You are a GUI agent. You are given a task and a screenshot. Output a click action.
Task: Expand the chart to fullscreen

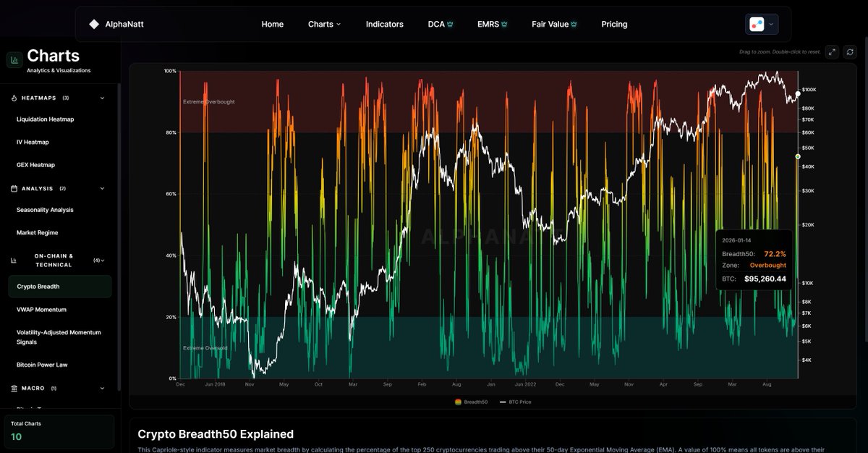coord(833,52)
